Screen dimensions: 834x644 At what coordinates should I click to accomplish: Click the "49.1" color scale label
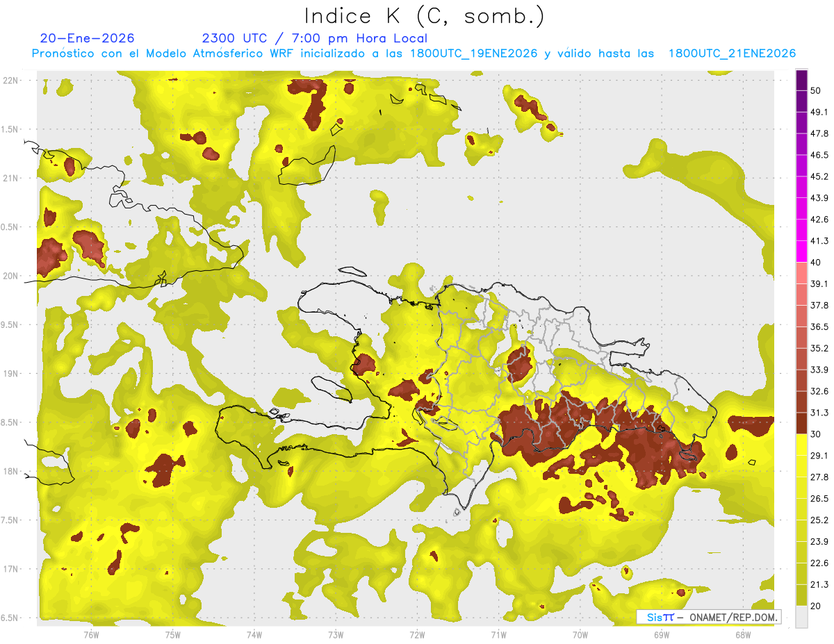[x=819, y=112]
